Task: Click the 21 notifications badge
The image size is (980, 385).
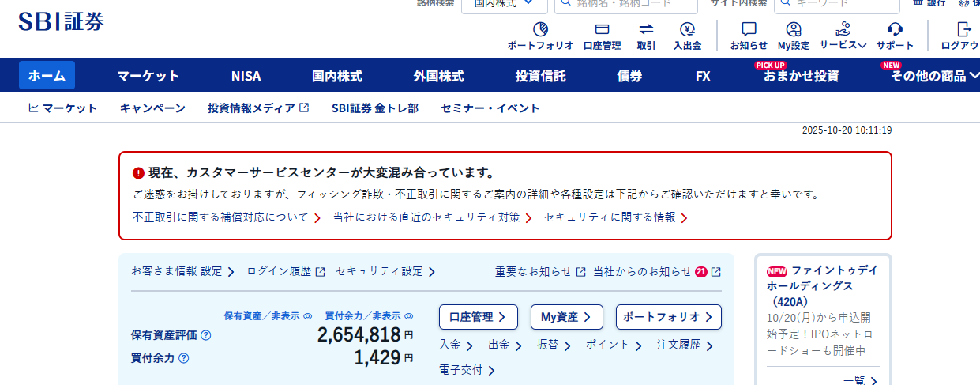Action: coord(701,271)
